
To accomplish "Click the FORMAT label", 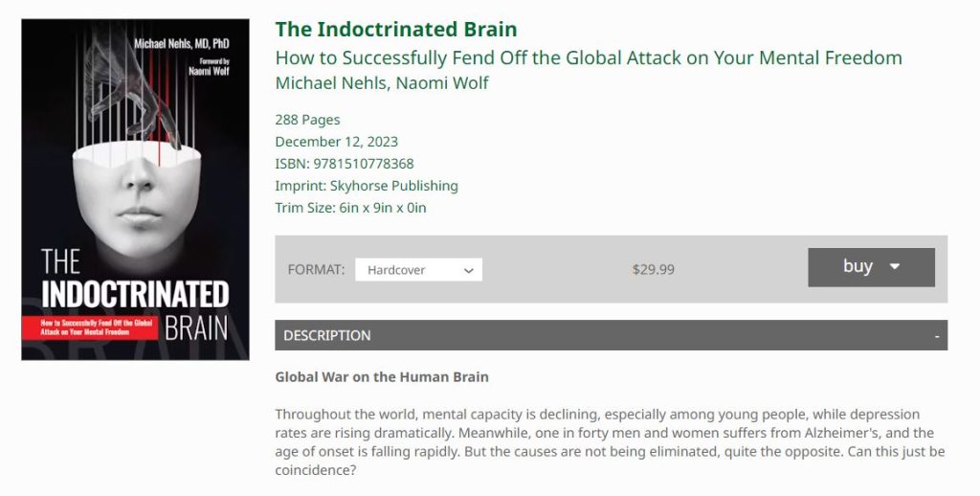I will (x=316, y=270).
